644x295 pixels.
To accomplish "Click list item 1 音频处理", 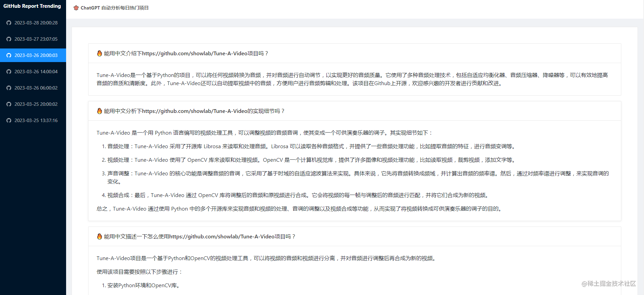I will (309, 146).
